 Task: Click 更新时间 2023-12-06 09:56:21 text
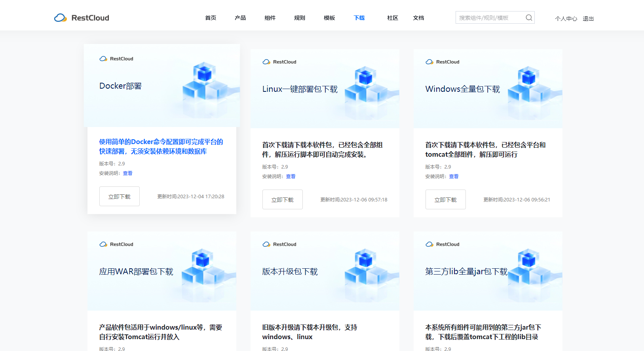517,199
